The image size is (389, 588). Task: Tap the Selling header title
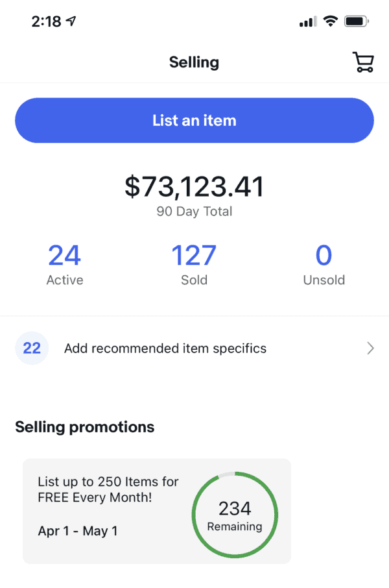tap(194, 62)
